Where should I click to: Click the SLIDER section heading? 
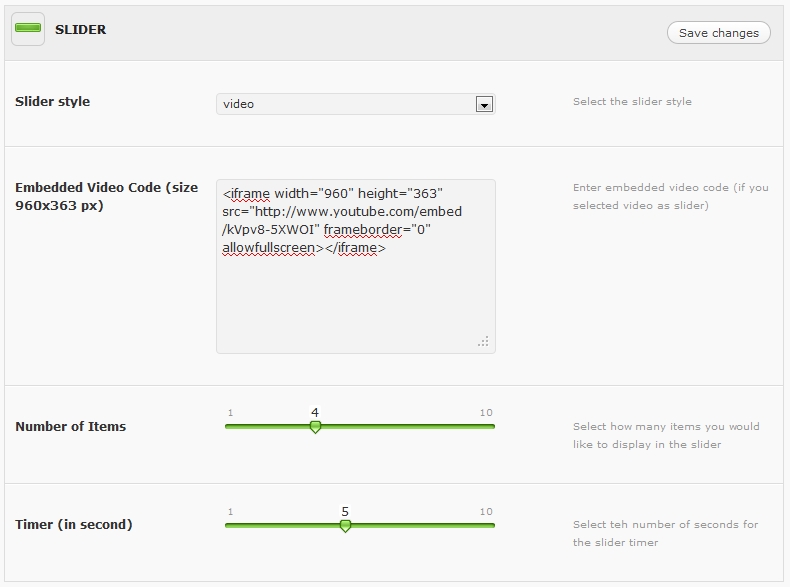point(80,30)
